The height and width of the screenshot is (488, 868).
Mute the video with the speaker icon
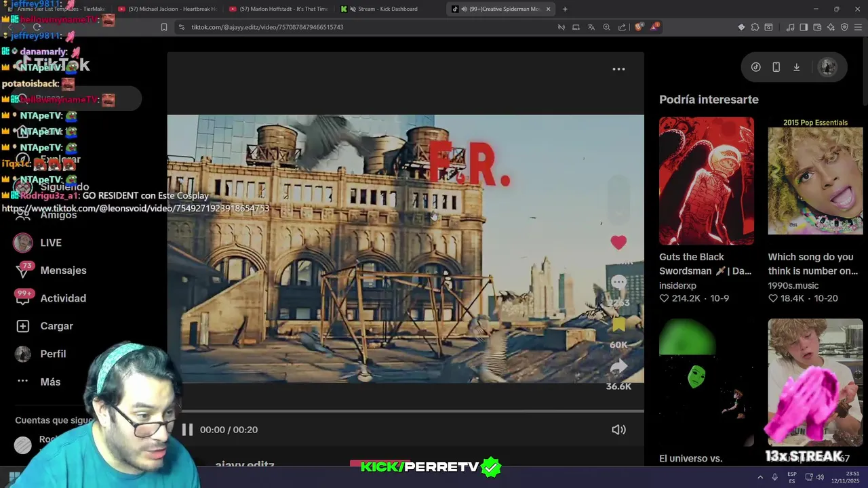pos(618,430)
